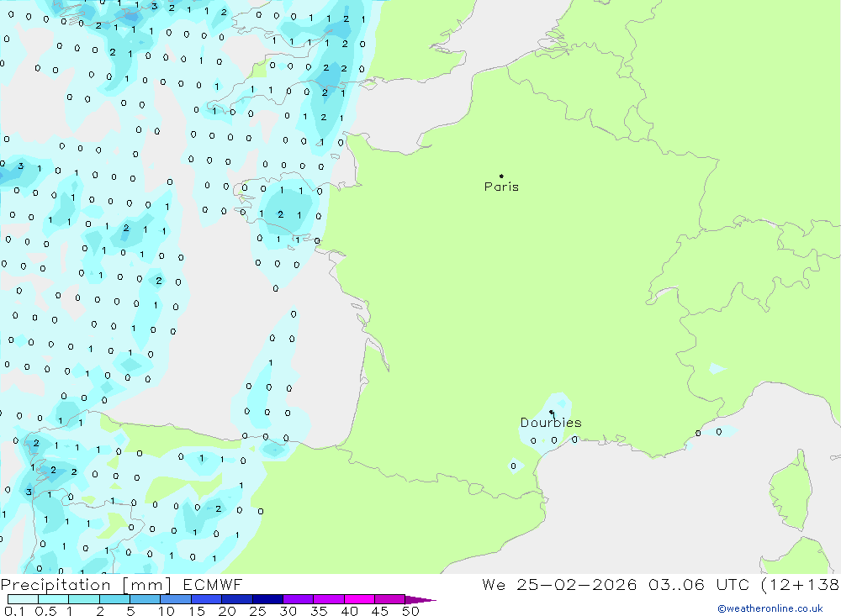Click the Paris city label
The width and height of the screenshot is (841, 616).
[x=501, y=187]
